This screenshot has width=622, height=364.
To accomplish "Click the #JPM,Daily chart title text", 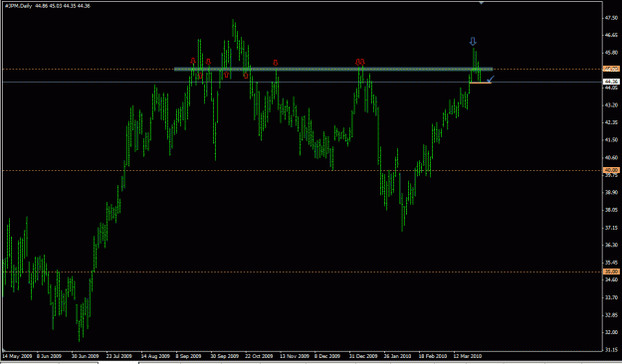I will (x=20, y=6).
